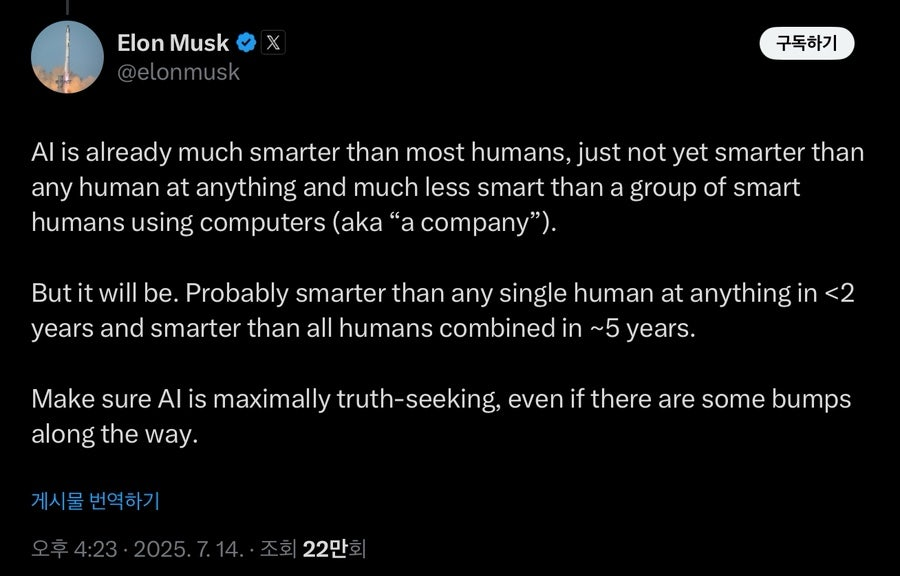Screen dimensions: 900x576
Task: Click the 2025. 7. 14. post date
Action: (188, 549)
